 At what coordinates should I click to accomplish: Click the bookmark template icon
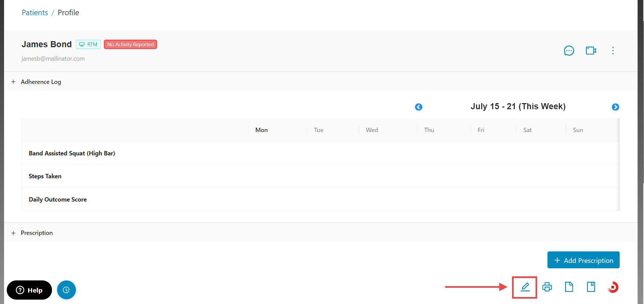tap(591, 287)
